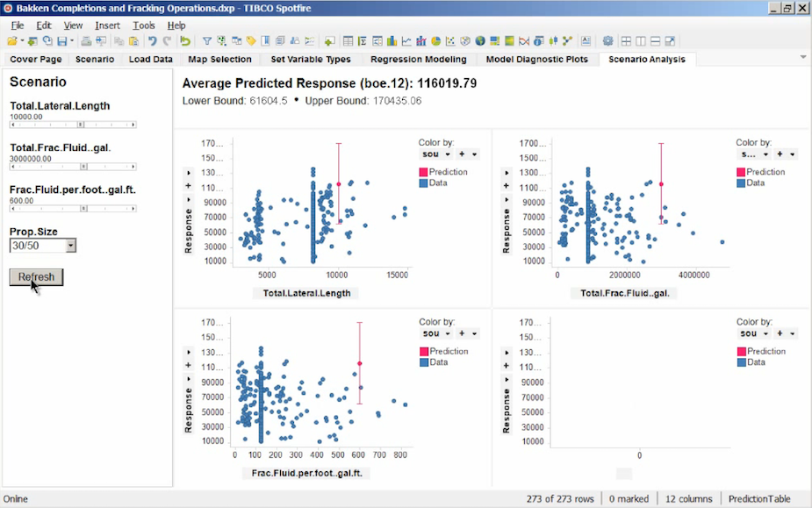Switch to the Map Selection tab

tap(219, 59)
